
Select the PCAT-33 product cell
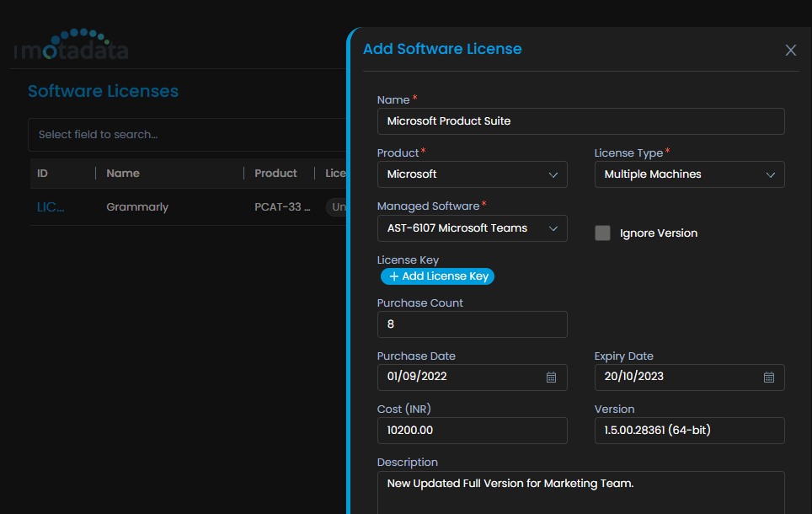point(282,207)
